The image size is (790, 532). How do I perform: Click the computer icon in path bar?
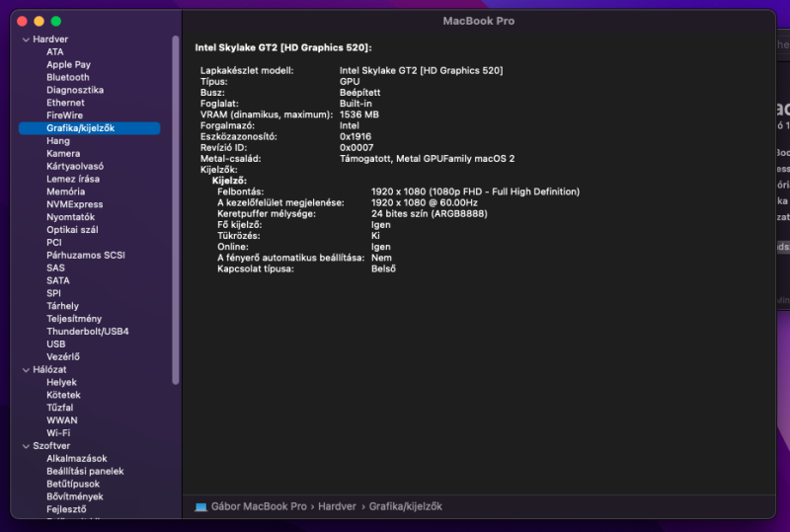(x=200, y=506)
